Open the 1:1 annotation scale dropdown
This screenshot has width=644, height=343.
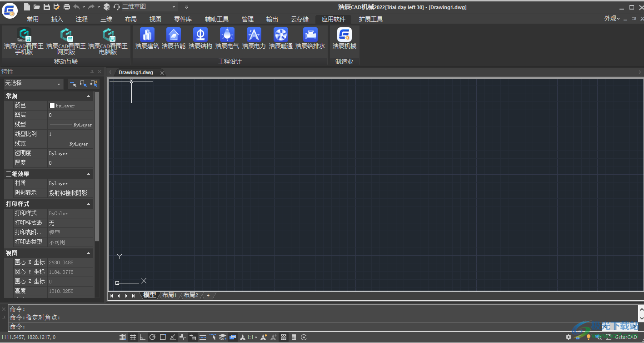(x=252, y=337)
